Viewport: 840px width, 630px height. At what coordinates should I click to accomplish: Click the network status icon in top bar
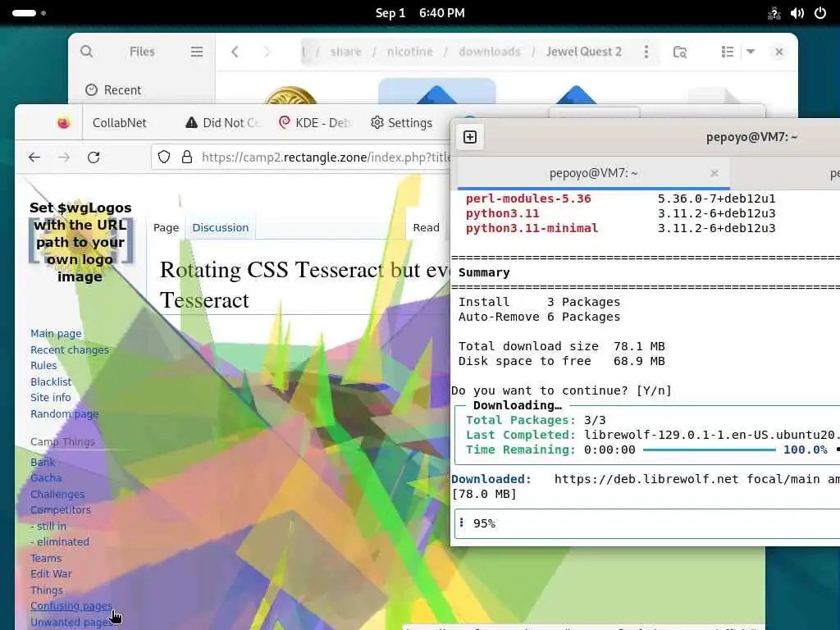coord(774,13)
